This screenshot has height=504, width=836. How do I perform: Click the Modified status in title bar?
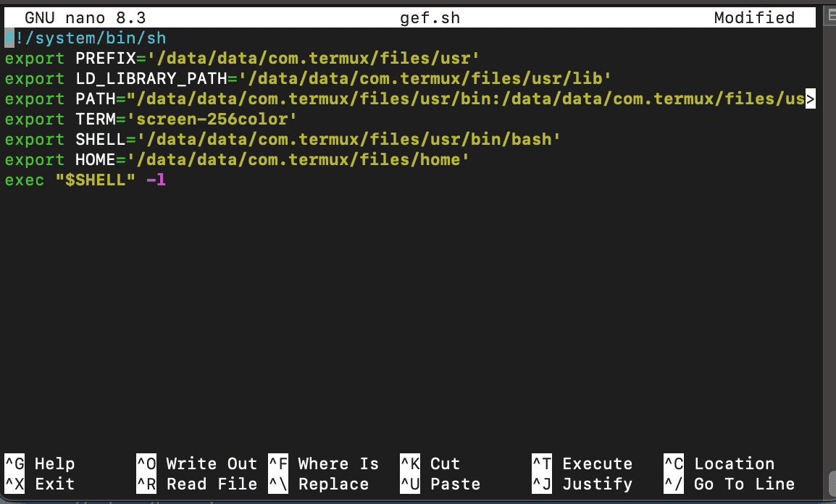[754, 17]
